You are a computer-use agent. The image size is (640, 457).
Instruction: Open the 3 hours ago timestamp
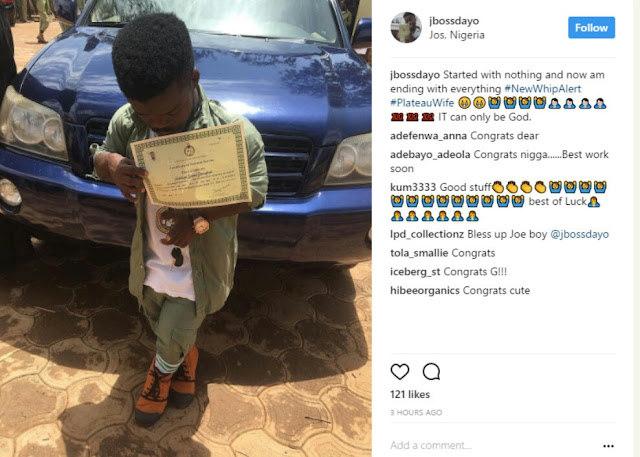point(416,413)
